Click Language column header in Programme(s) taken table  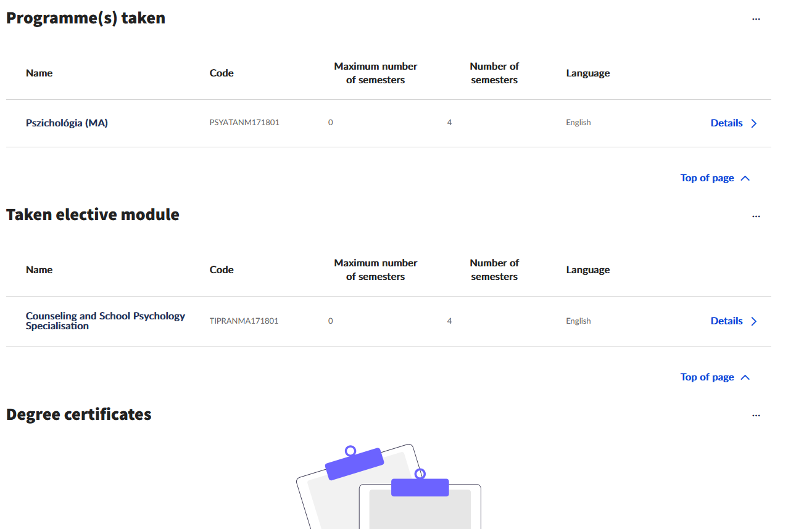click(587, 73)
